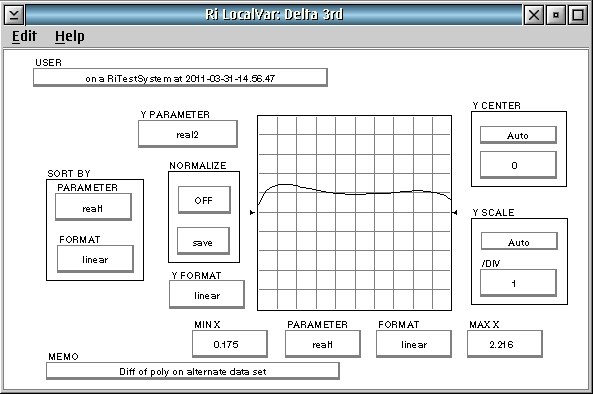Change the Y FORMAT linear selector
593x394 pixels.
coord(207,295)
